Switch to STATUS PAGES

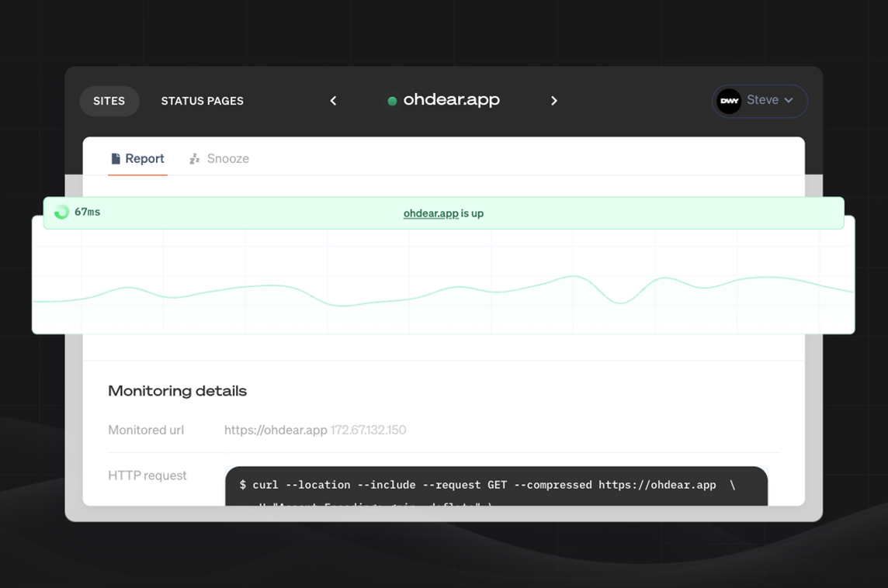pos(202,102)
